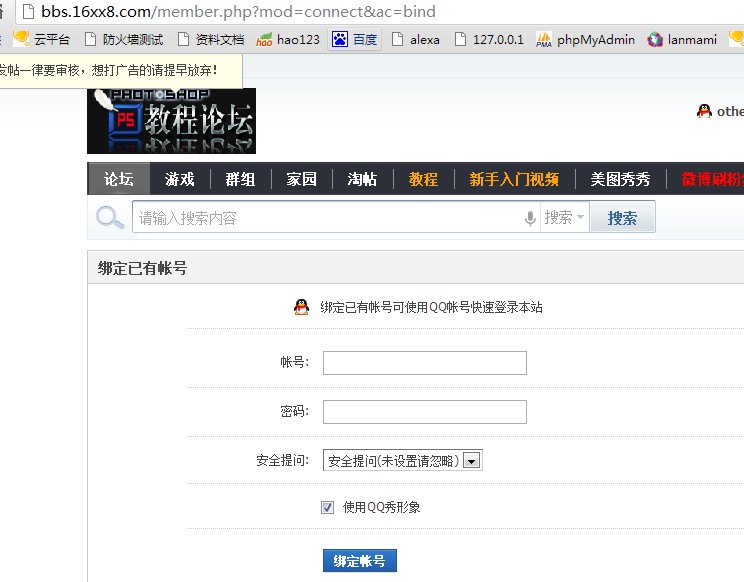Viewport: 744px width, 582px height.
Task: Click the 密码 input field
Action: (x=425, y=412)
